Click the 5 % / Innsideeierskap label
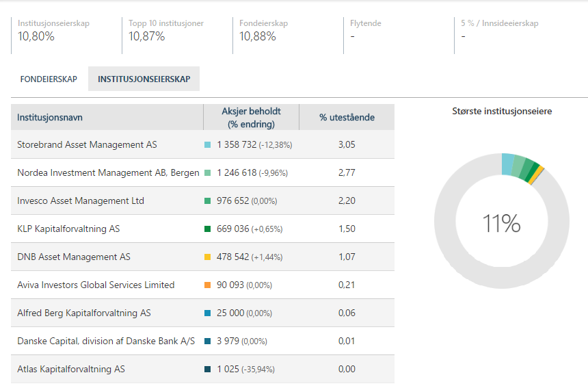This screenshot has height=388, width=588. point(500,23)
